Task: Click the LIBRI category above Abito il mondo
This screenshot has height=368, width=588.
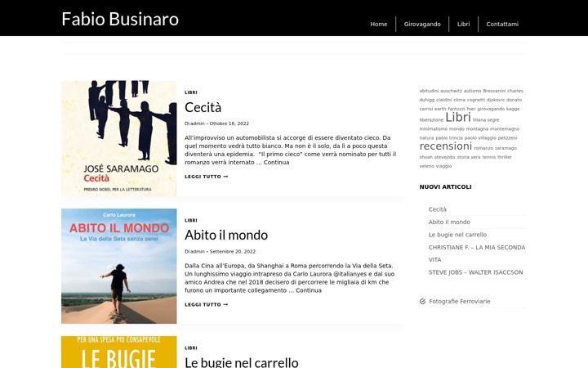Action: 191,221
